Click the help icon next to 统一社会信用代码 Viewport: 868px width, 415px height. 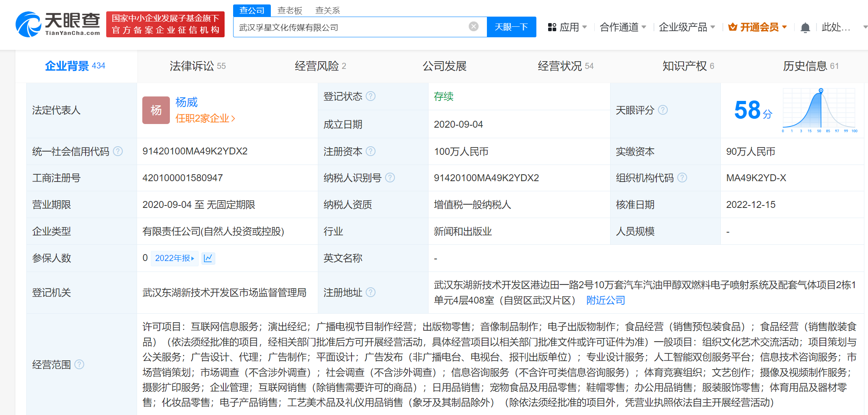(x=118, y=151)
